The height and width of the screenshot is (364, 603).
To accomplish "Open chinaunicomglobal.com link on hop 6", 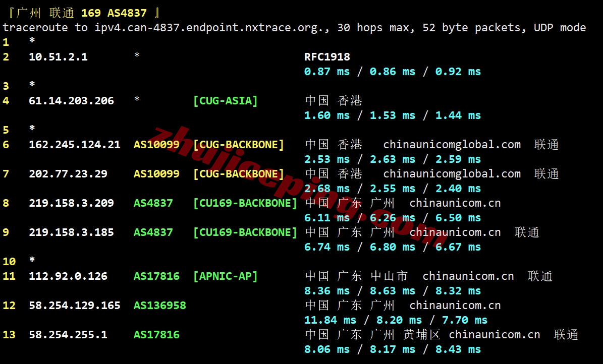I will click(452, 145).
